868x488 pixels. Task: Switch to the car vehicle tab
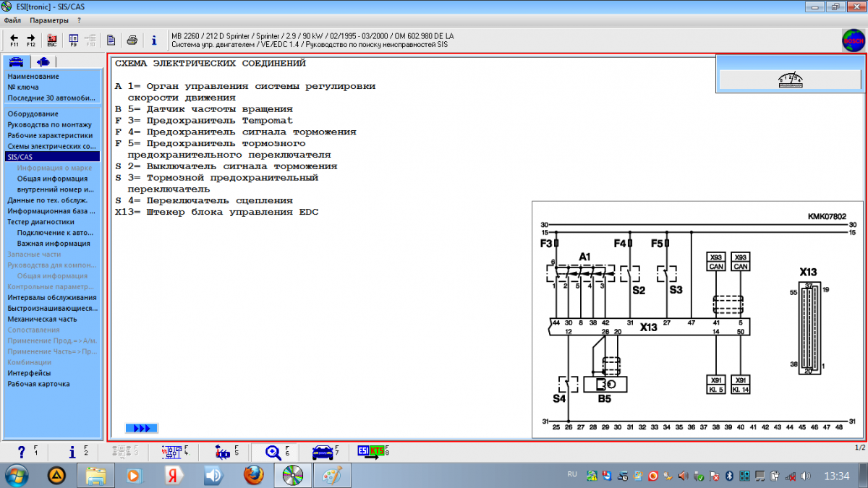pyautogui.click(x=16, y=61)
